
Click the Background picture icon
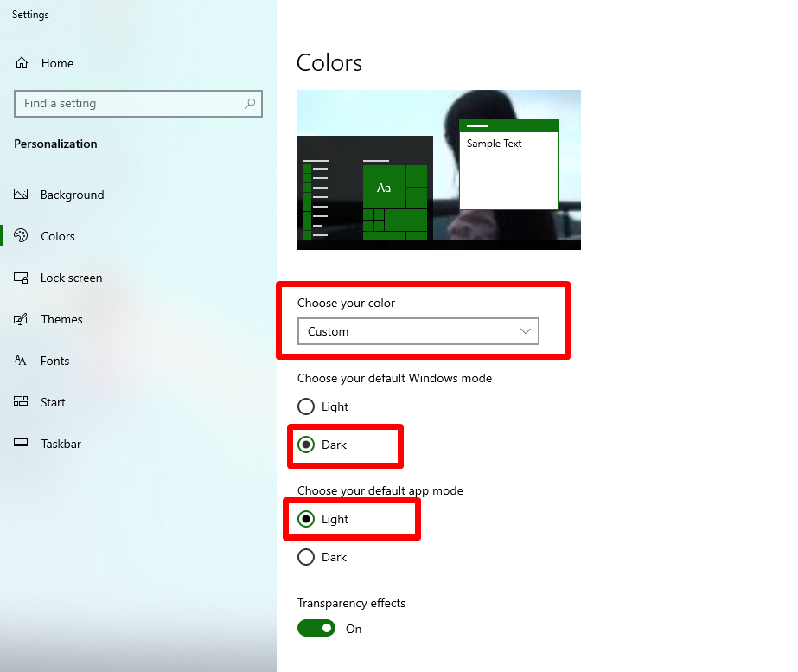[x=21, y=194]
